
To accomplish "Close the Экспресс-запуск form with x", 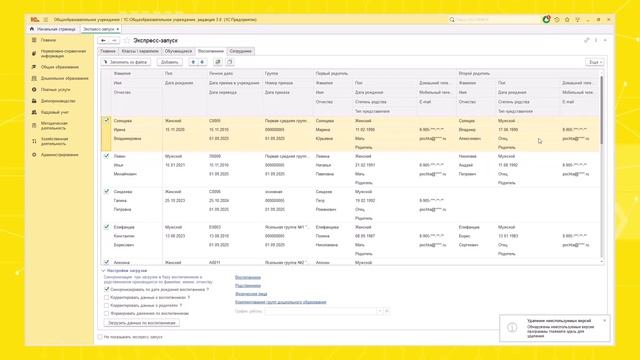I will click(x=605, y=40).
